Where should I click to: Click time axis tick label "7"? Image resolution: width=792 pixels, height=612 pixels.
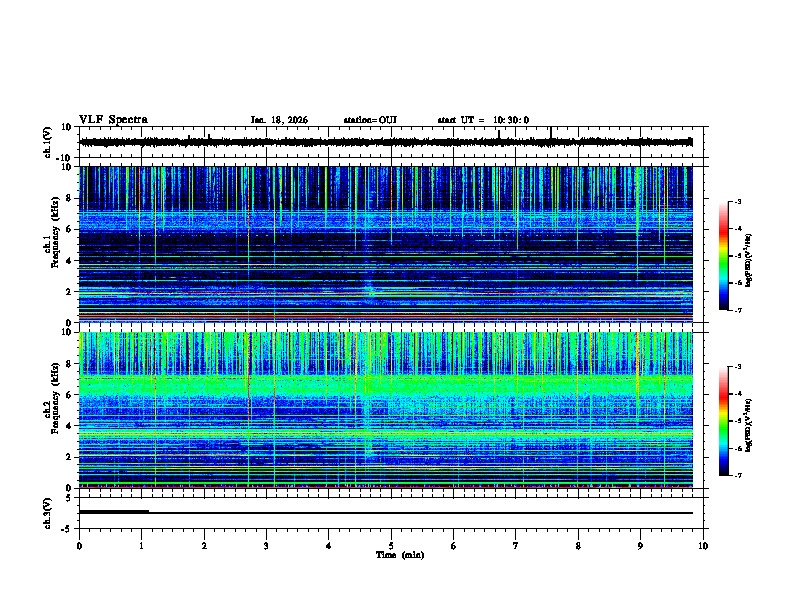click(x=516, y=546)
